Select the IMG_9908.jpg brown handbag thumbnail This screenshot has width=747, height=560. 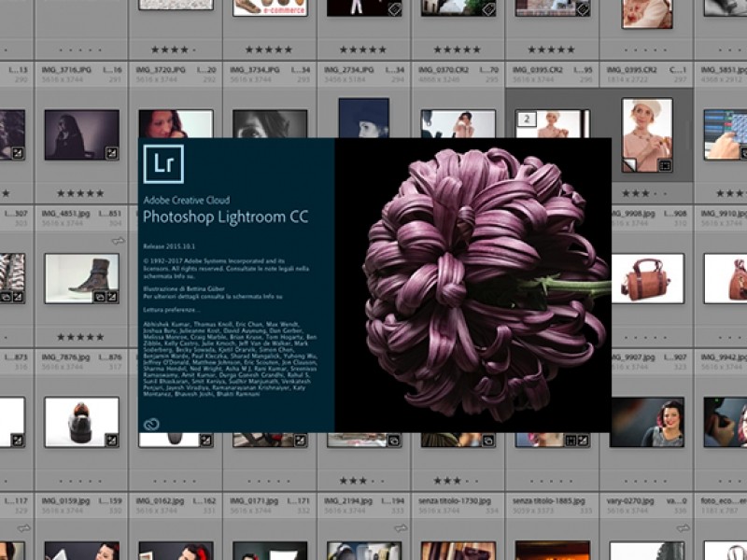tap(647, 278)
